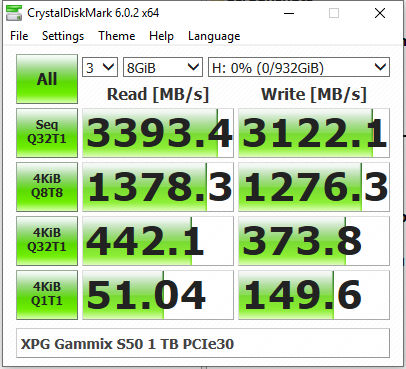This screenshot has width=406, height=369.
Task: Open the H: drive selection dropdown
Action: tap(299, 68)
